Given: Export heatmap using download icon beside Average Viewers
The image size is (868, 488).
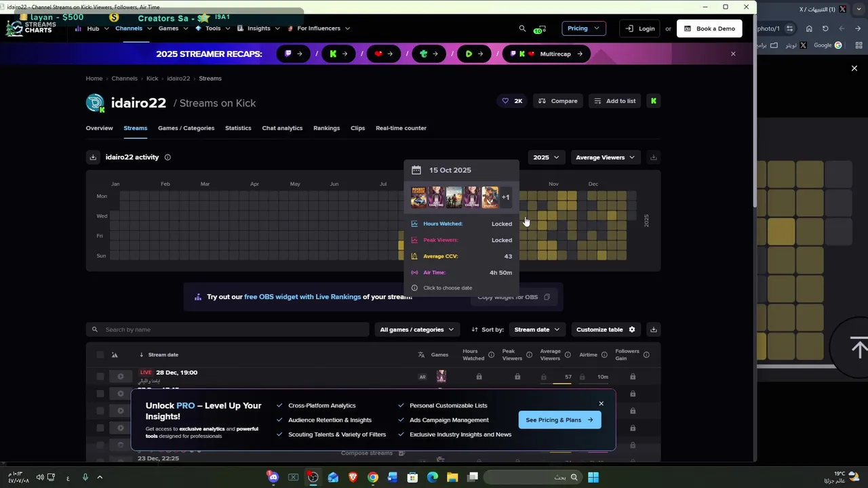Looking at the screenshot, I should coord(654,157).
